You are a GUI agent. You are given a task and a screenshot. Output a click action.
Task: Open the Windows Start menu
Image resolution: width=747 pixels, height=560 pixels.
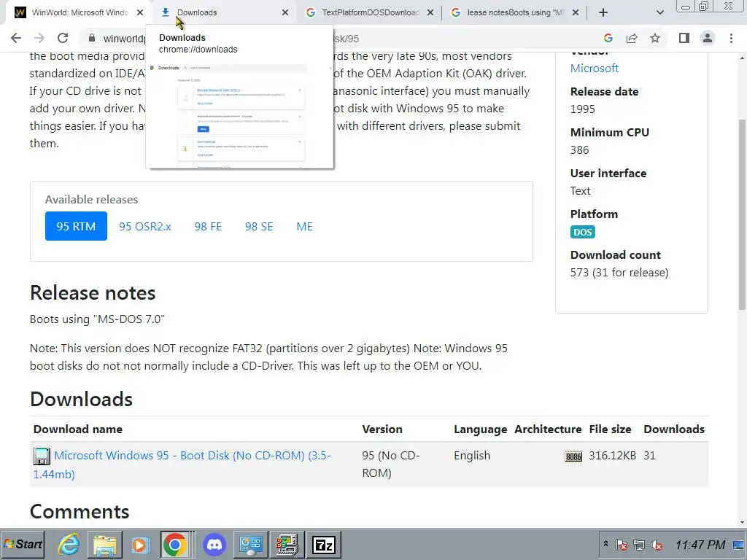coord(23,544)
